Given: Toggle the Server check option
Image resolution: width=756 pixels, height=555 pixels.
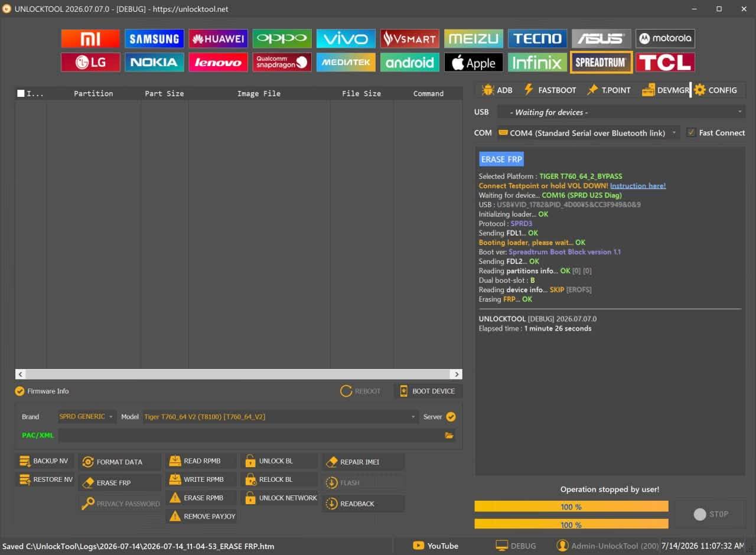Looking at the screenshot, I should tap(451, 417).
